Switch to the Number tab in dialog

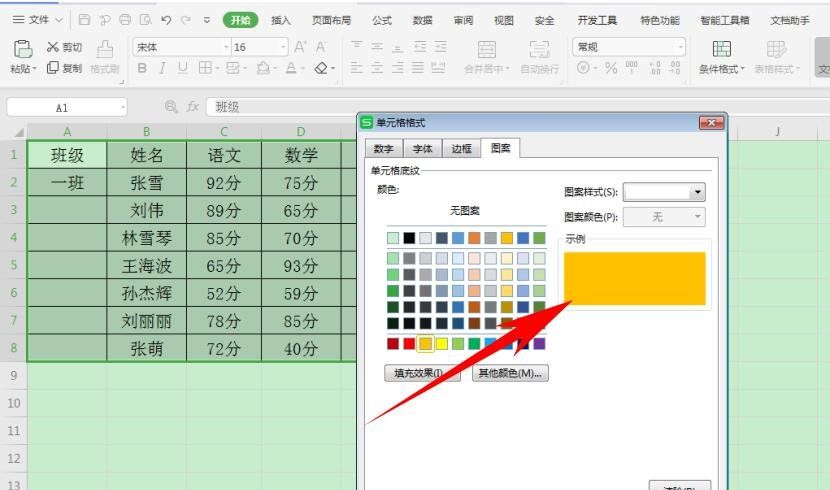click(x=384, y=149)
